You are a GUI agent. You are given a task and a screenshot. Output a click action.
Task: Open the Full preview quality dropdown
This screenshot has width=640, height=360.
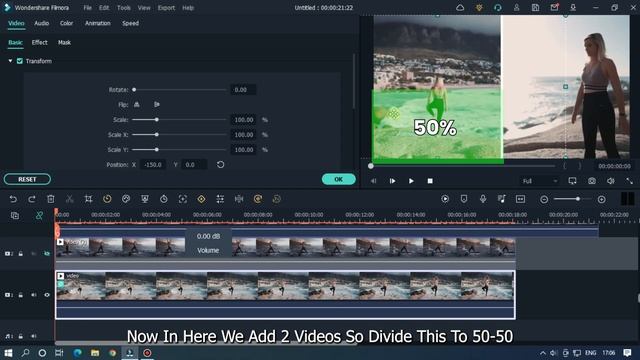540,181
